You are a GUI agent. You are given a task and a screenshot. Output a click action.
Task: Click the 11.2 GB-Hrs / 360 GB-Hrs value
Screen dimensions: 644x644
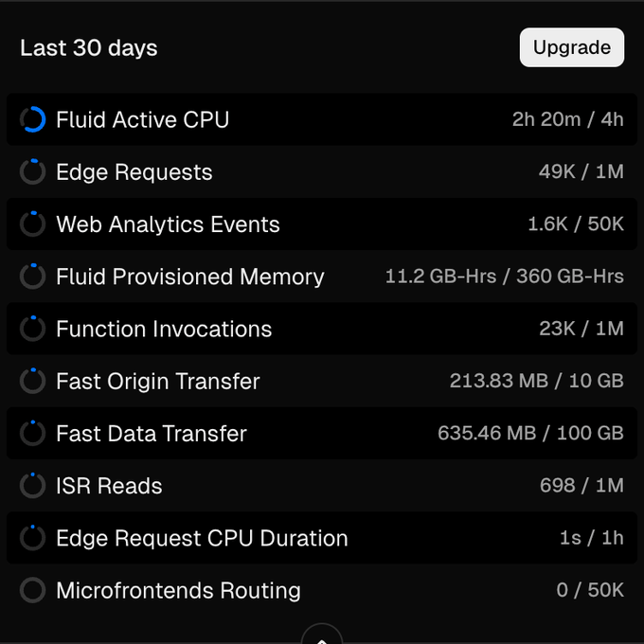pos(504,277)
